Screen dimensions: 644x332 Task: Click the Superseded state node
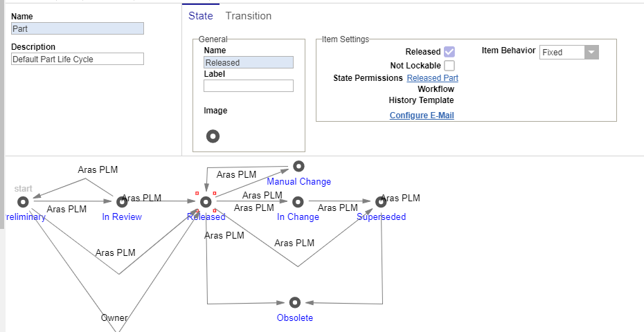[381, 201]
